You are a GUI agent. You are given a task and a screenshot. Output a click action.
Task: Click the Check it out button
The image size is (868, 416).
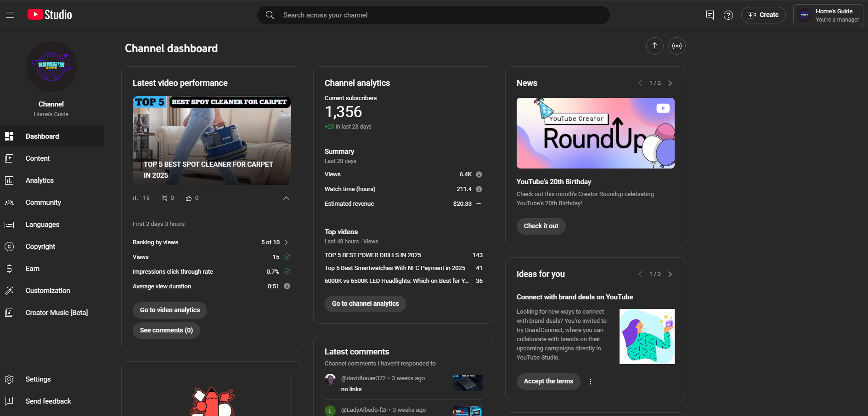[x=541, y=226]
